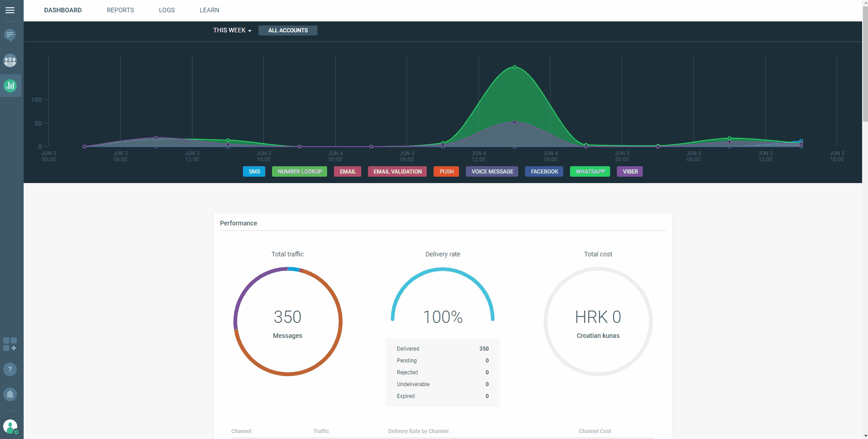Screen dimensions: 868x439
Task: Click the add apps grid icon
Action: 10,344
